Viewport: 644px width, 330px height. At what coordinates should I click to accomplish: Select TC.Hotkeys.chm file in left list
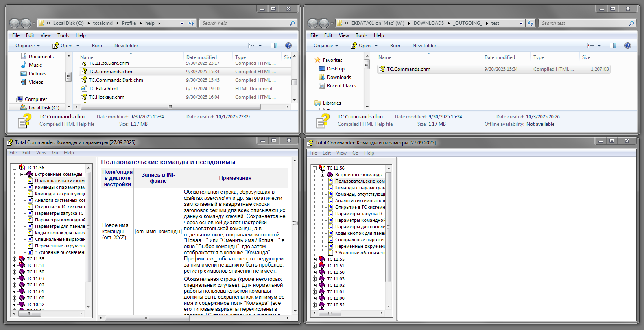[106, 97]
